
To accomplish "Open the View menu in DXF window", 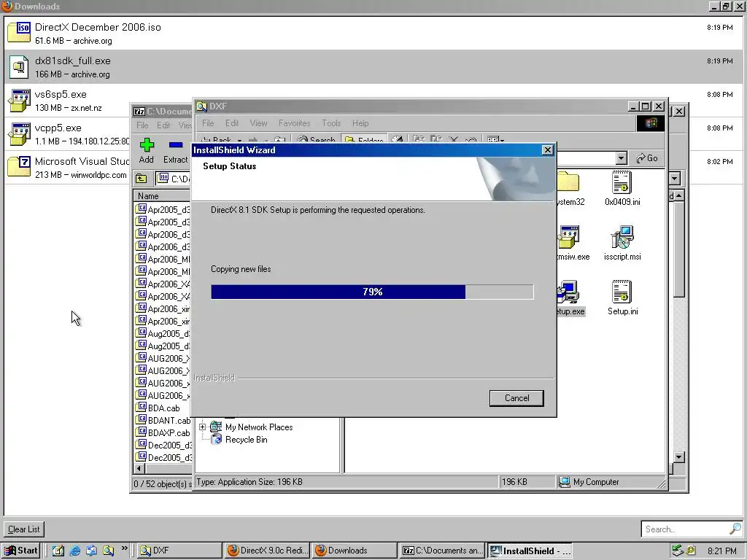I will 259,123.
